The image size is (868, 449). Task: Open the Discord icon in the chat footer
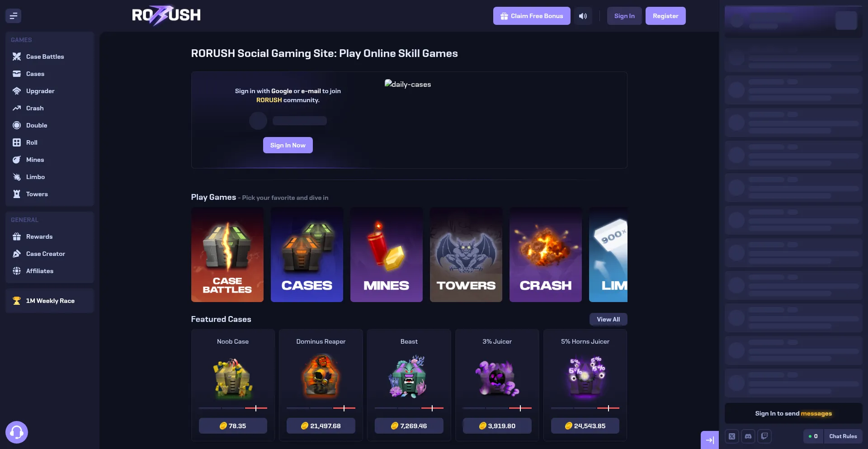point(748,436)
